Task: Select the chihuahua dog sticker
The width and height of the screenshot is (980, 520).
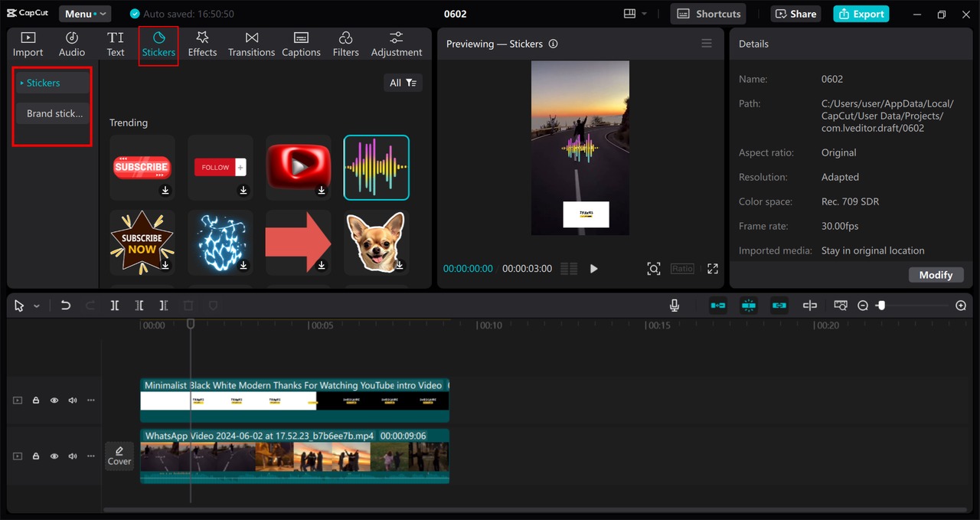Action: point(377,242)
